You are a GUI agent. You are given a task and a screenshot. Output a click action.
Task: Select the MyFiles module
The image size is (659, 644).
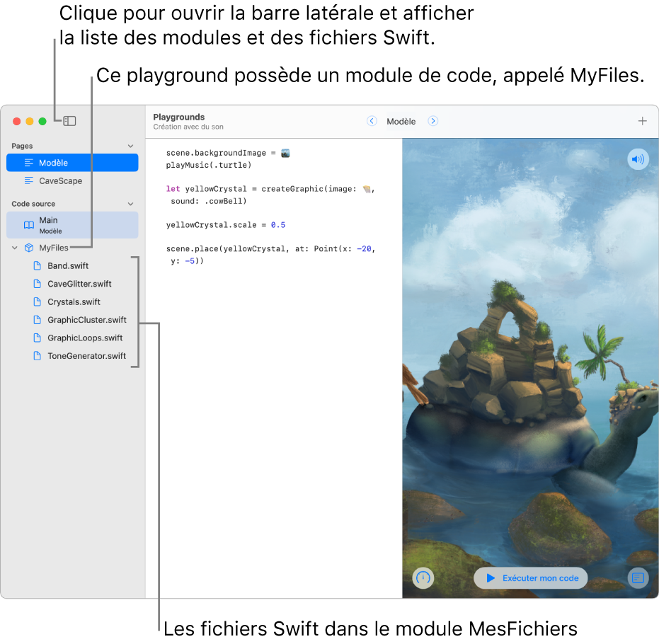point(53,248)
